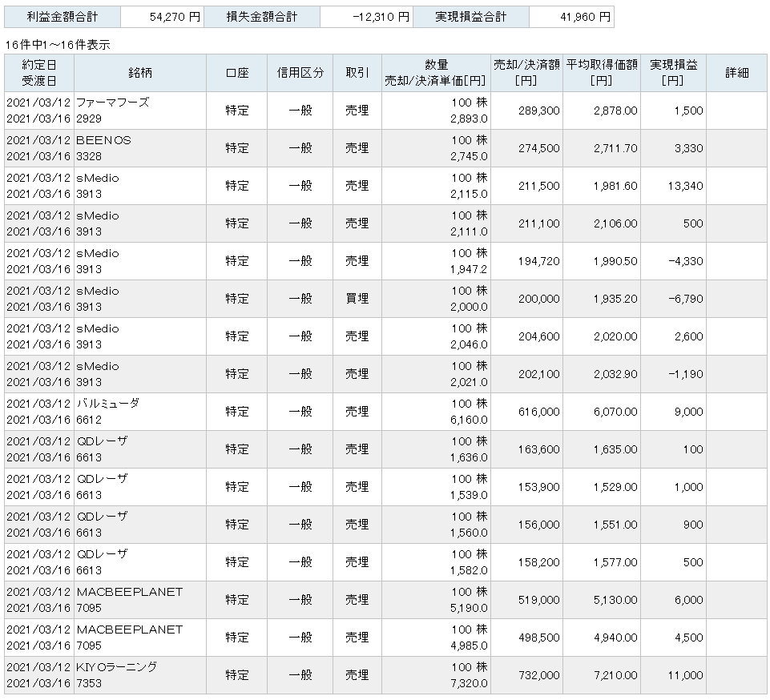Click the 1,577.00 average acquisition price

coord(615,562)
